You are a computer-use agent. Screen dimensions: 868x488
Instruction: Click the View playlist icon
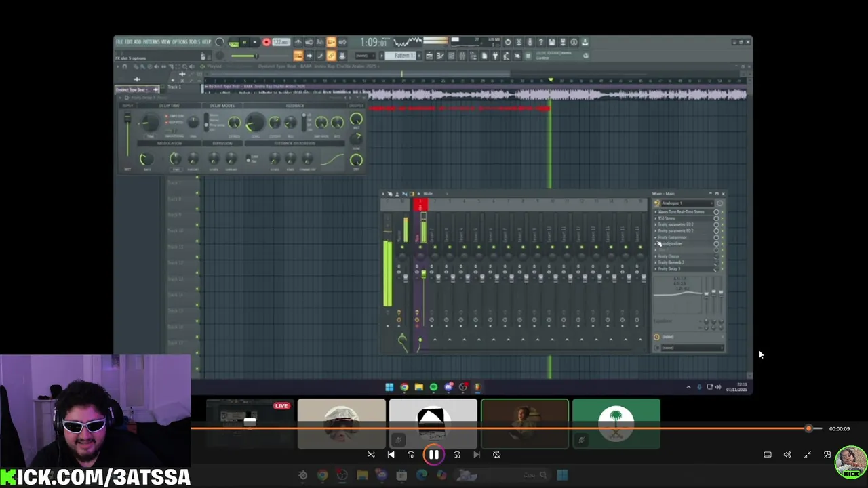429,56
